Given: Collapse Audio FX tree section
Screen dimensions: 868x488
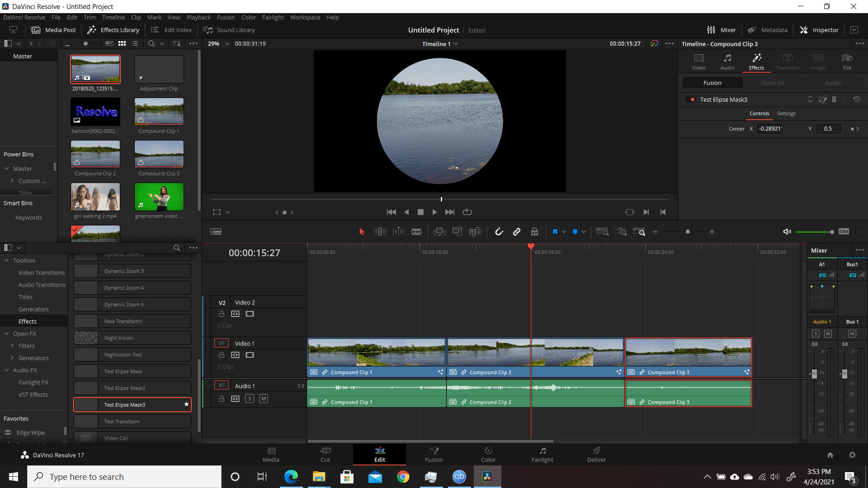Looking at the screenshot, I should point(7,371).
